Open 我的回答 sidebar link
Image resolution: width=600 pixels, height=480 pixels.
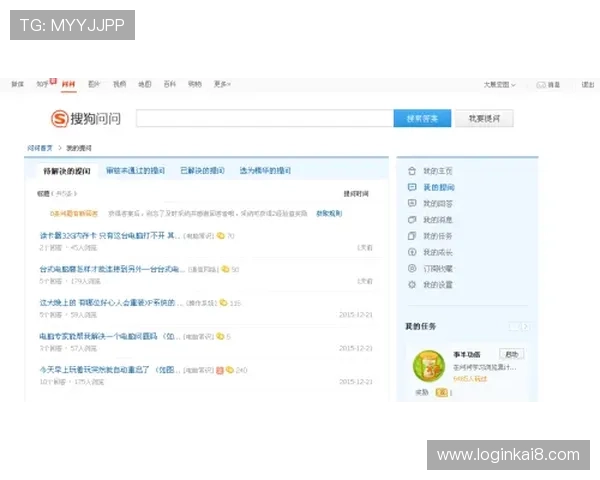point(437,204)
